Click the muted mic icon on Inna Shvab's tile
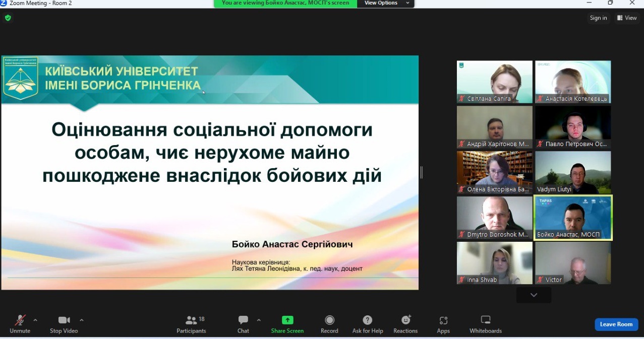Screen dimensions: 644x339 [461, 280]
